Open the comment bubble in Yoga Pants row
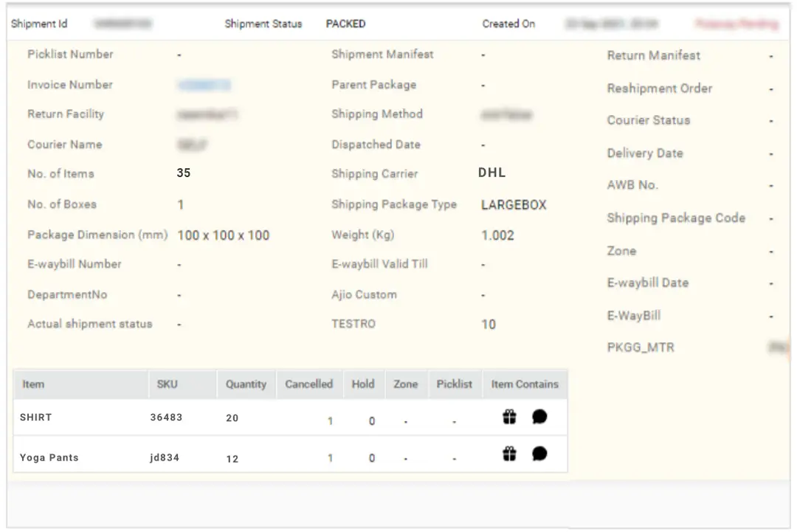 [x=539, y=453]
